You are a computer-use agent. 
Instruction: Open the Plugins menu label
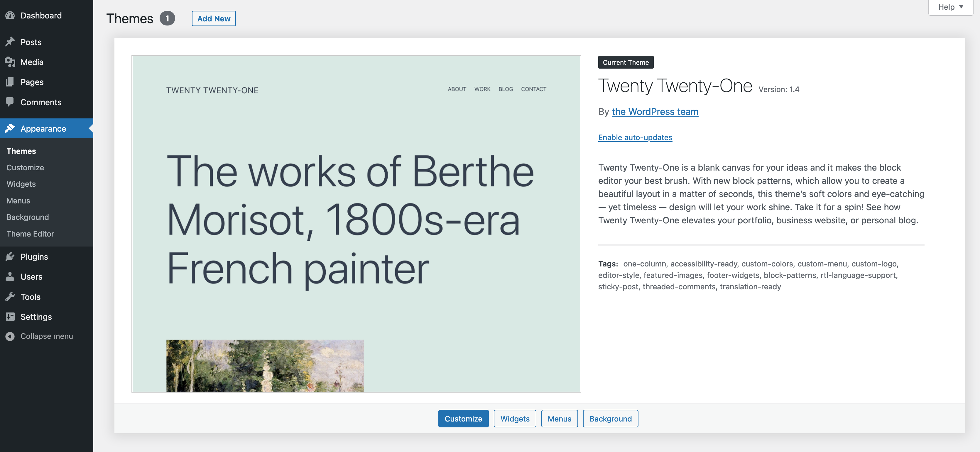pyautogui.click(x=34, y=256)
